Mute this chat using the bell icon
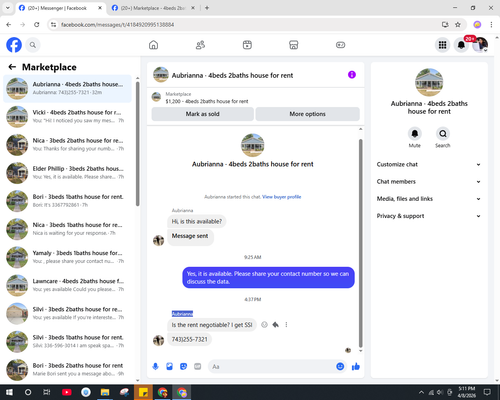500x400 pixels. (415, 134)
